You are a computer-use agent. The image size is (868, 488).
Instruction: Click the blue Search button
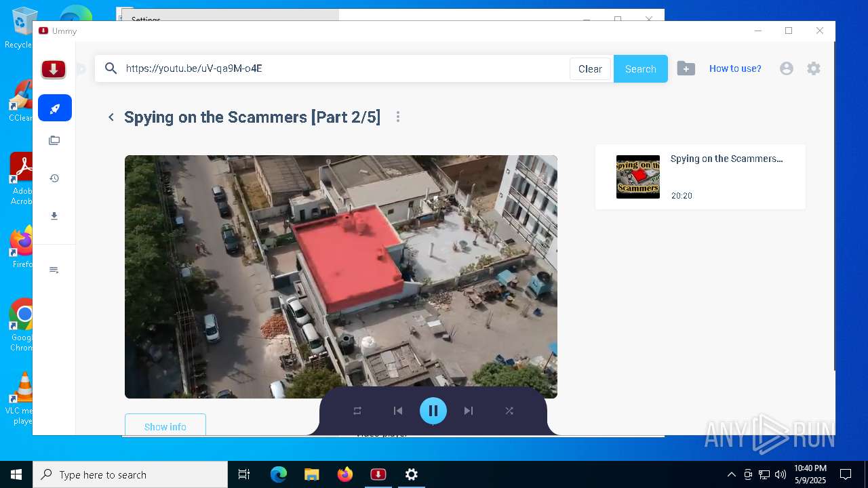pyautogui.click(x=641, y=68)
